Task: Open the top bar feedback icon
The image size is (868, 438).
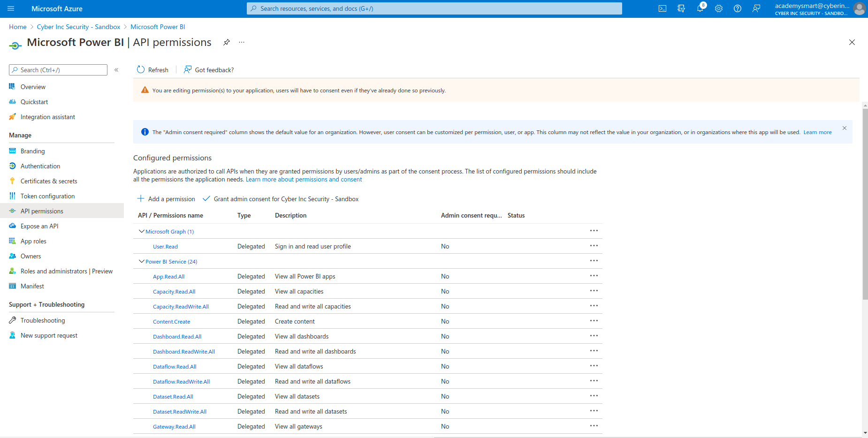Action: (x=756, y=8)
